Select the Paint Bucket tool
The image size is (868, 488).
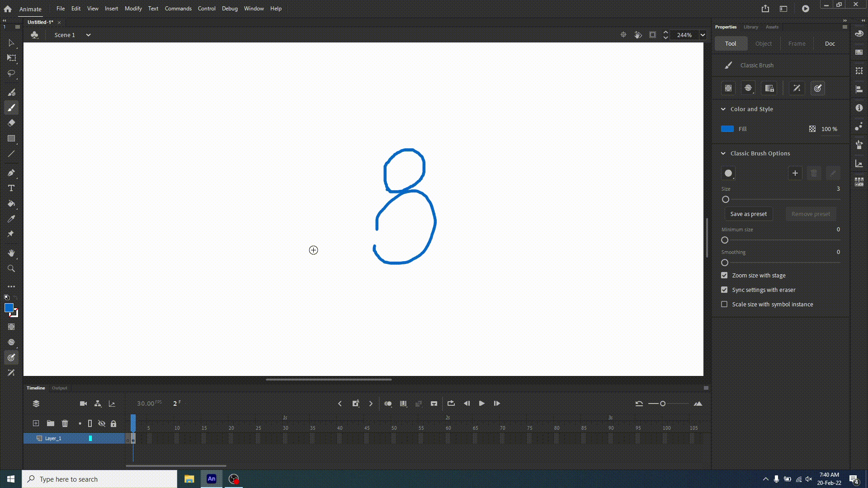11,203
